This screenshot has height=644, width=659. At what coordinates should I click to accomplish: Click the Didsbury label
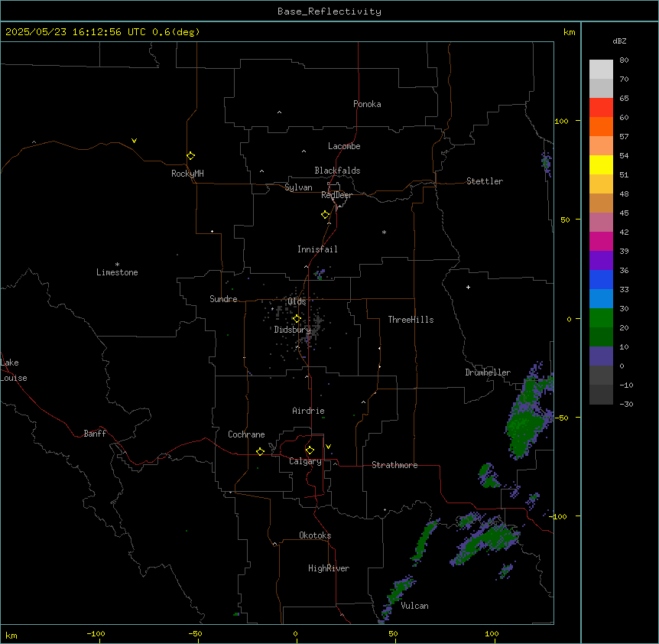pyautogui.click(x=293, y=330)
